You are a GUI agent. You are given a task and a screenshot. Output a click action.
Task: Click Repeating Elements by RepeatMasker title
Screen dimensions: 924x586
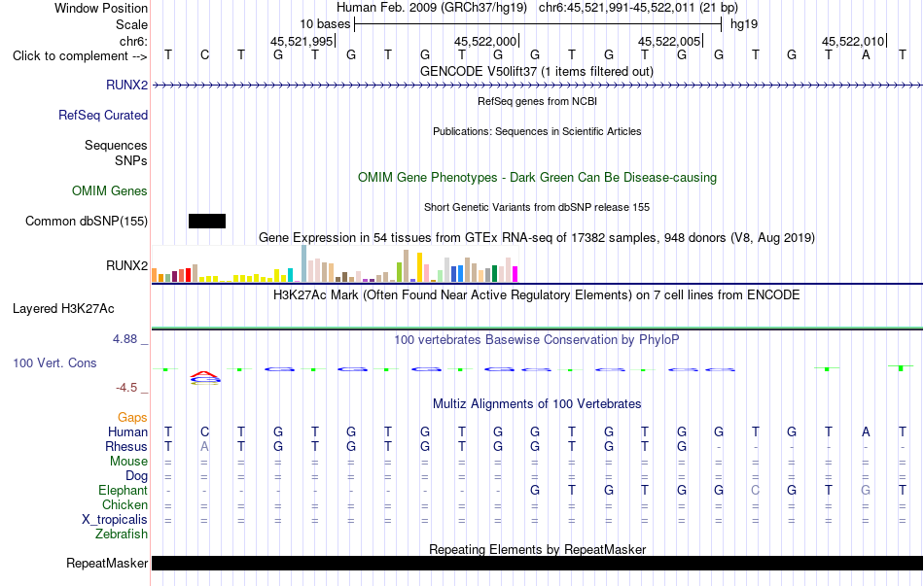(537, 549)
